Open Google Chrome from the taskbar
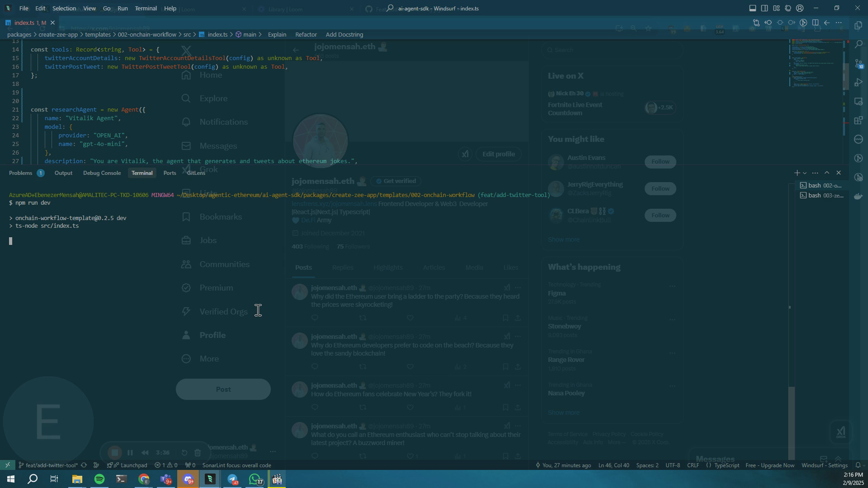868x488 pixels. (144, 479)
